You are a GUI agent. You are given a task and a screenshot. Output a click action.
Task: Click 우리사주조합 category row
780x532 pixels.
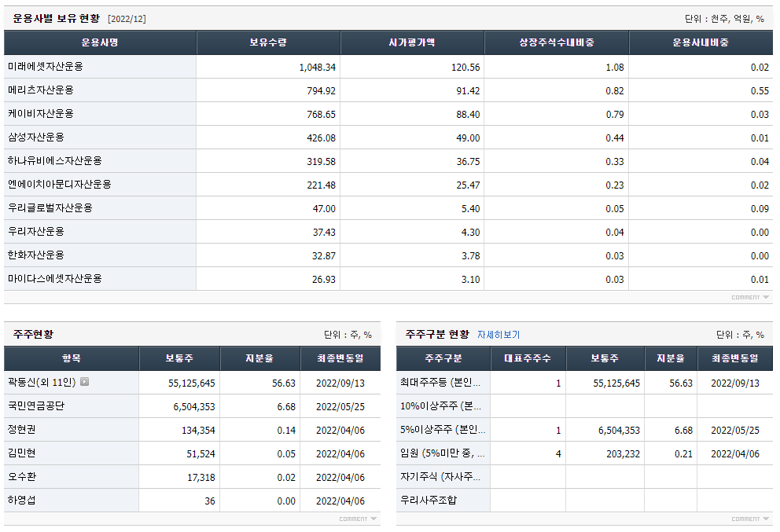pyautogui.click(x=584, y=501)
